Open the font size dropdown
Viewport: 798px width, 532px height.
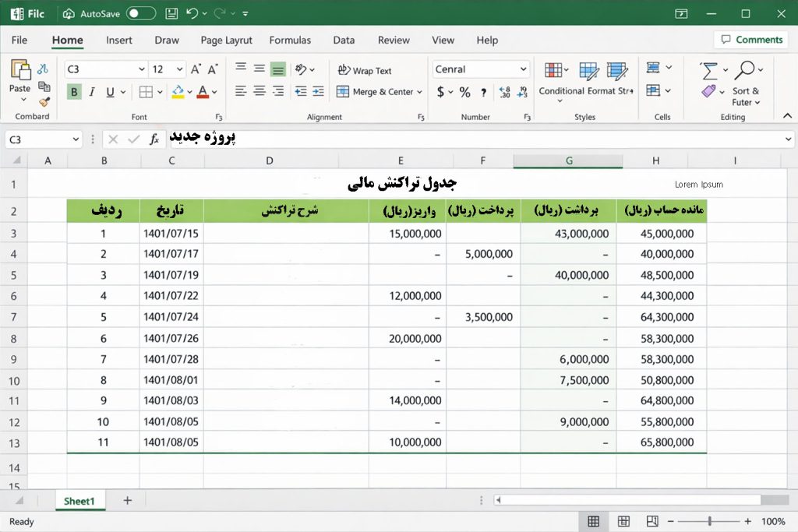pos(180,69)
